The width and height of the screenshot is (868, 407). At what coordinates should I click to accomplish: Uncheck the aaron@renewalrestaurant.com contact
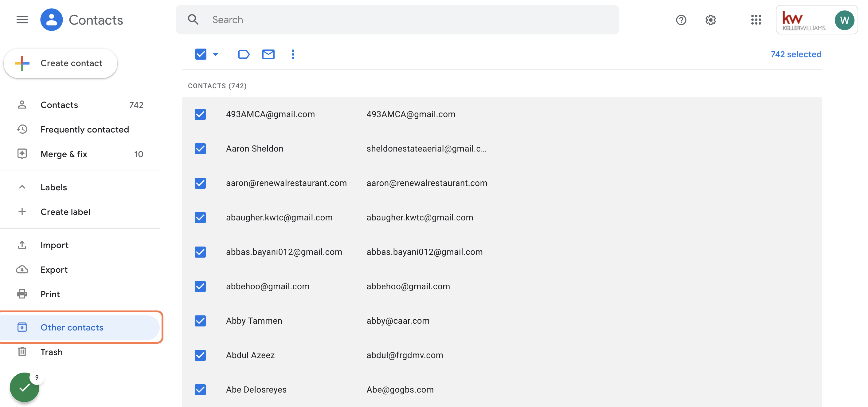(x=200, y=183)
